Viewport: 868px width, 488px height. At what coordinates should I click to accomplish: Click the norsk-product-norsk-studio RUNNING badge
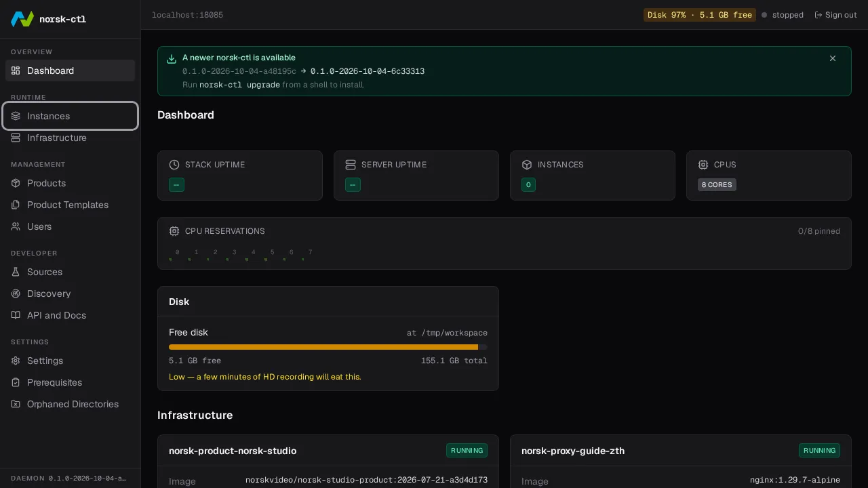click(467, 451)
